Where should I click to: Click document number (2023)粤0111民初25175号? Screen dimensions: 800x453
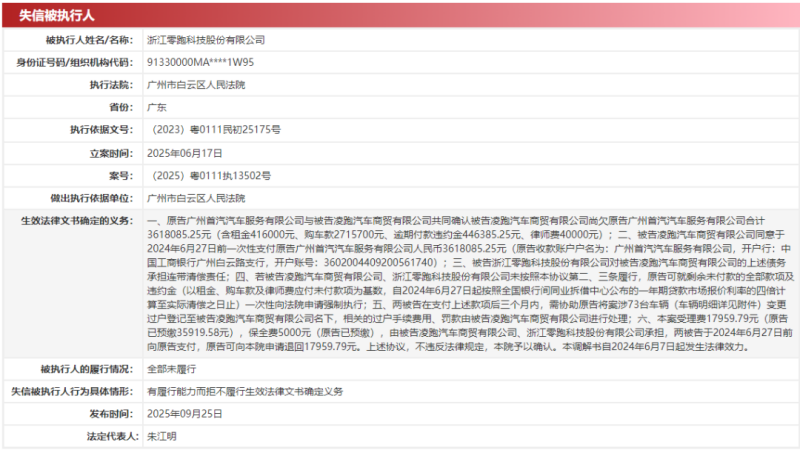click(213, 130)
